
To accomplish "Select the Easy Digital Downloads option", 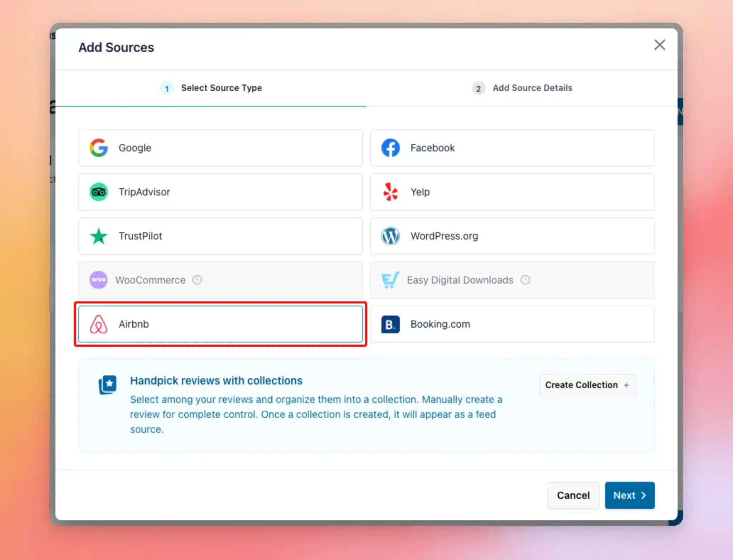I will coord(512,280).
